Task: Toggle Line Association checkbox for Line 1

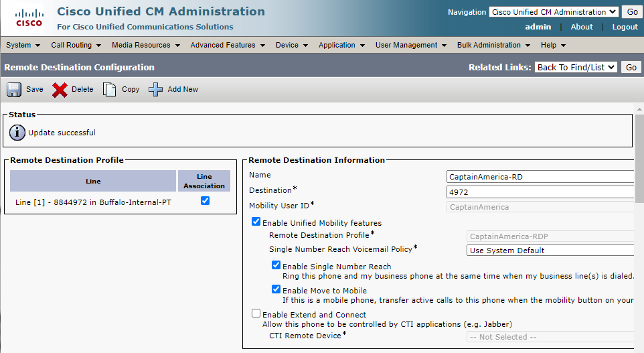Action: coord(206,200)
